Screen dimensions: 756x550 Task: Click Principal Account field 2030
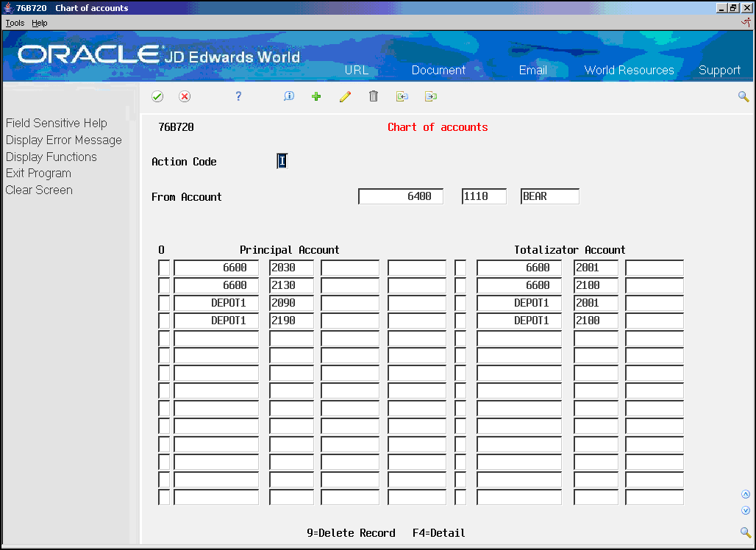point(291,268)
